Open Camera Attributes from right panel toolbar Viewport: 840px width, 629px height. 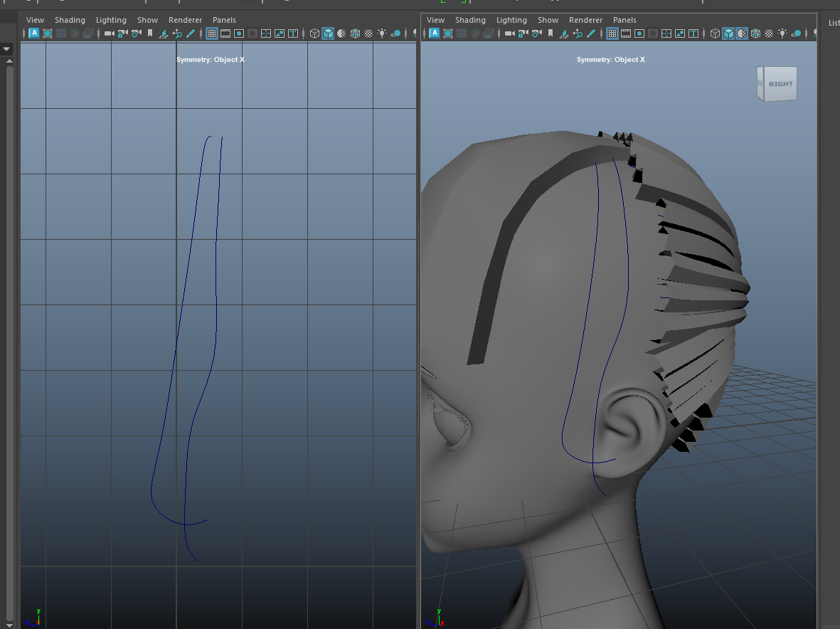[537, 33]
